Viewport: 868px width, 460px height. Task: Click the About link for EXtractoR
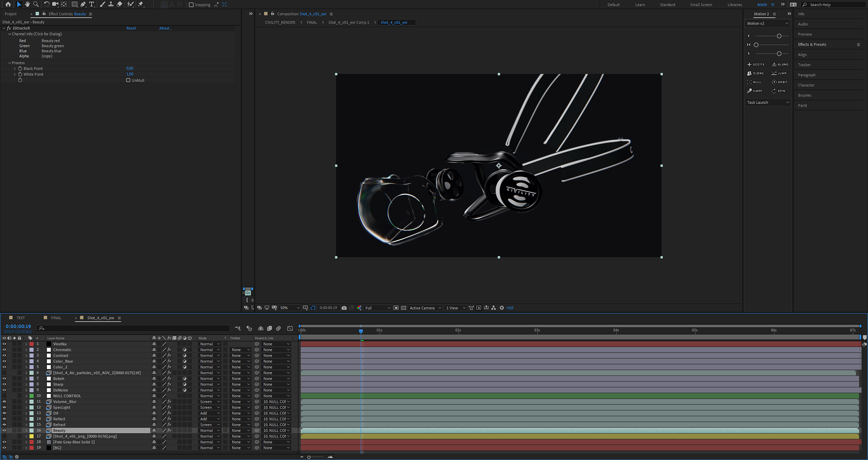coord(165,28)
